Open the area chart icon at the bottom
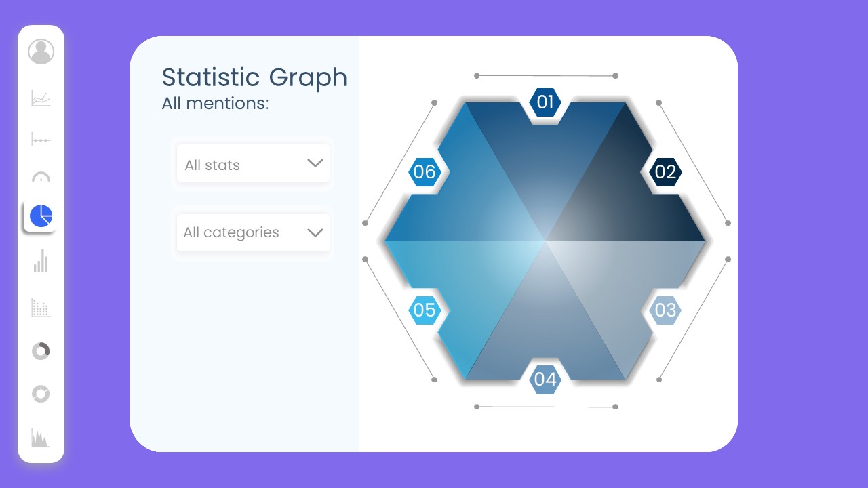 (41, 438)
